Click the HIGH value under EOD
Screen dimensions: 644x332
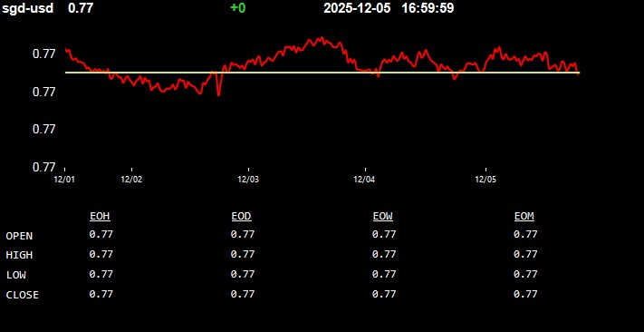click(243, 254)
